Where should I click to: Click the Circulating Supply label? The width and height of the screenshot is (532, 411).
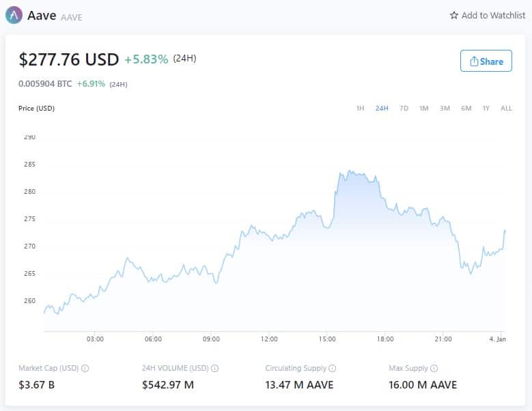(296, 368)
